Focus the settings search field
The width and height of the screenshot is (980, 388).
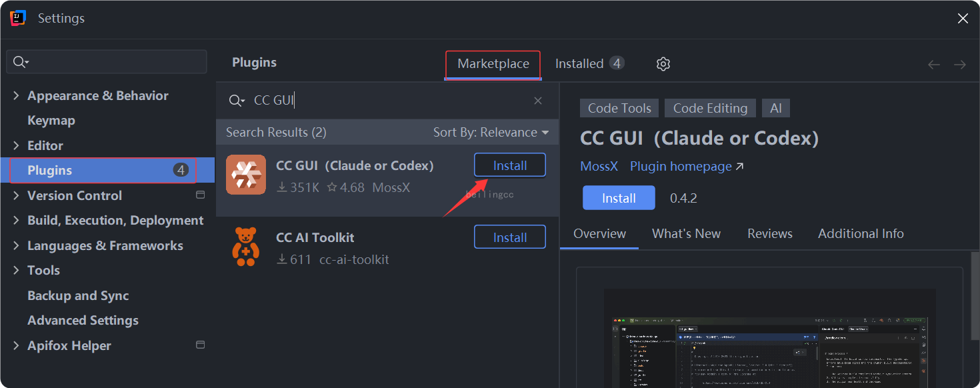[x=107, y=62]
